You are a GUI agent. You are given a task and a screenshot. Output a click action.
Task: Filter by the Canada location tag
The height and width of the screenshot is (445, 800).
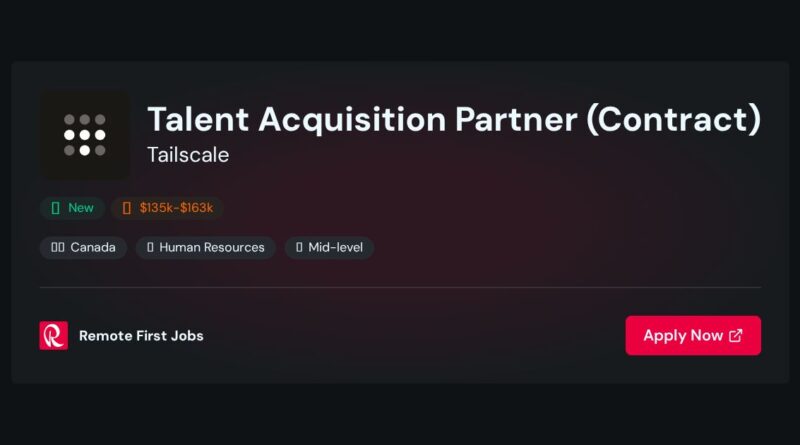click(83, 248)
